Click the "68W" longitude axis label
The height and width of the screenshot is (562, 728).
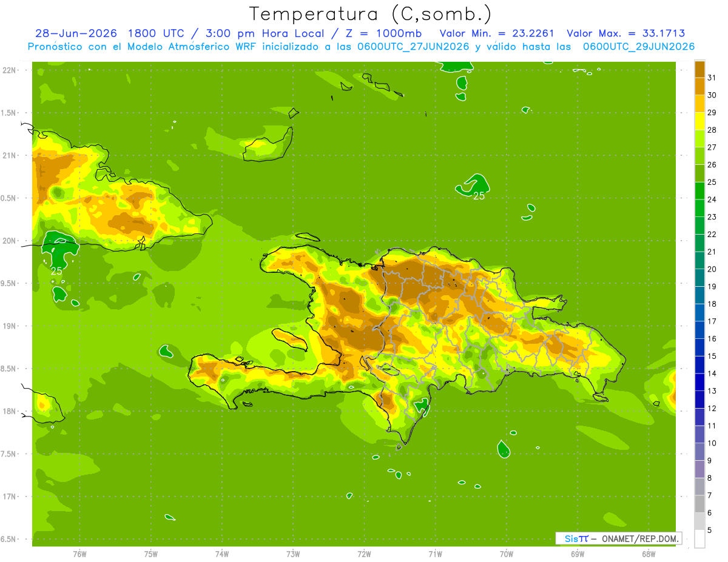[649, 554]
